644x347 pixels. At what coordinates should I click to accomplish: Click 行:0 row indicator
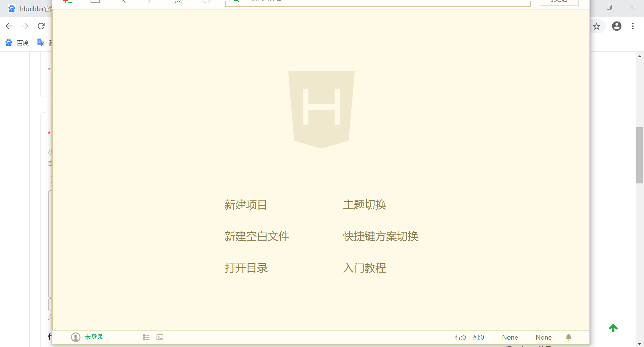point(460,337)
